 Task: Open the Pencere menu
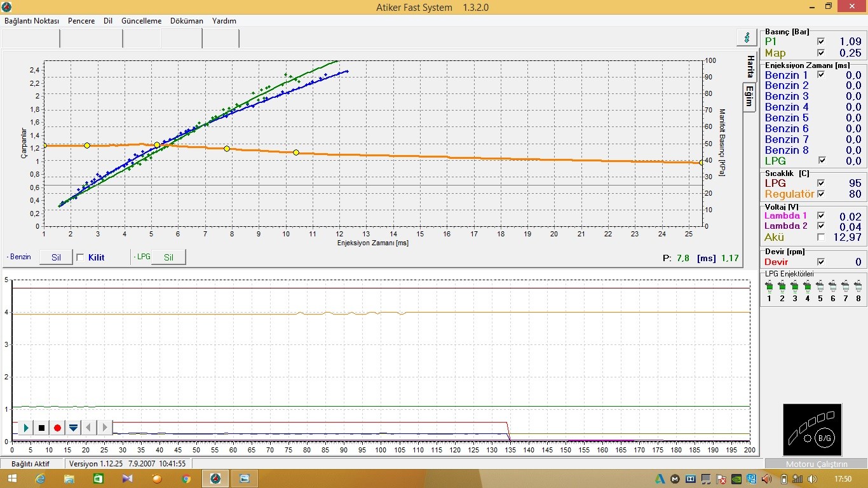click(81, 21)
